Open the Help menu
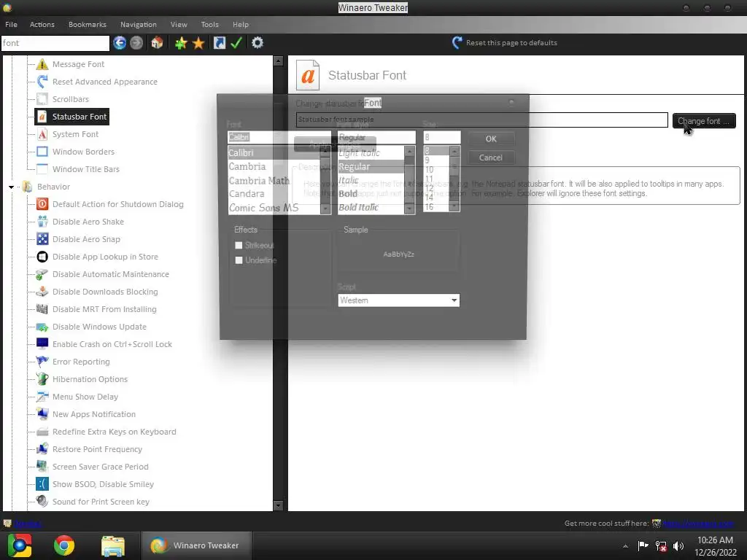This screenshot has height=560, width=747. pos(241,24)
